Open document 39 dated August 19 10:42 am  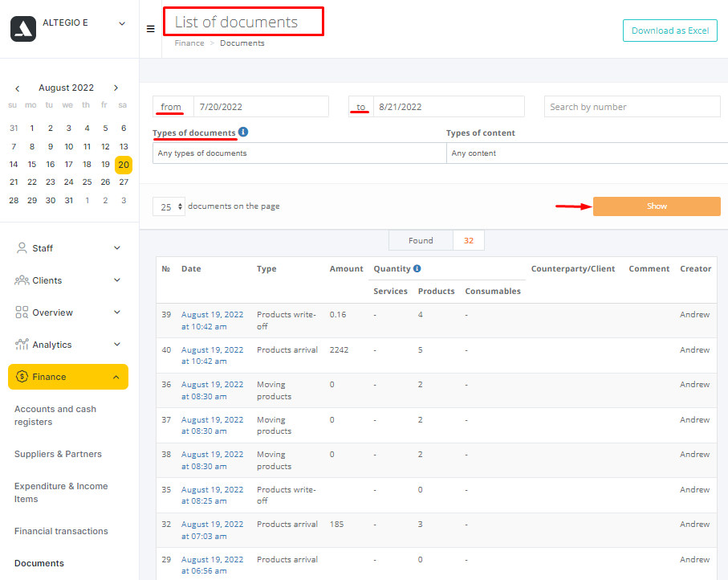tap(212, 321)
